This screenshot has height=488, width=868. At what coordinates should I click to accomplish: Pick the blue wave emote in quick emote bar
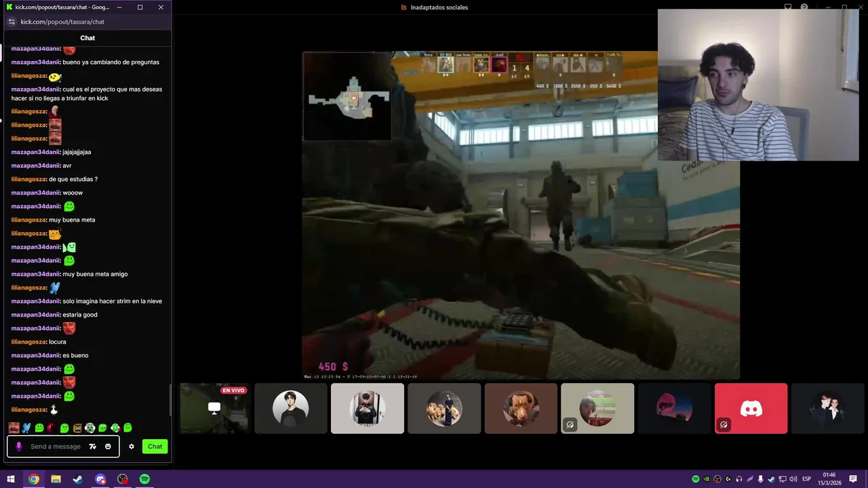coord(26,428)
